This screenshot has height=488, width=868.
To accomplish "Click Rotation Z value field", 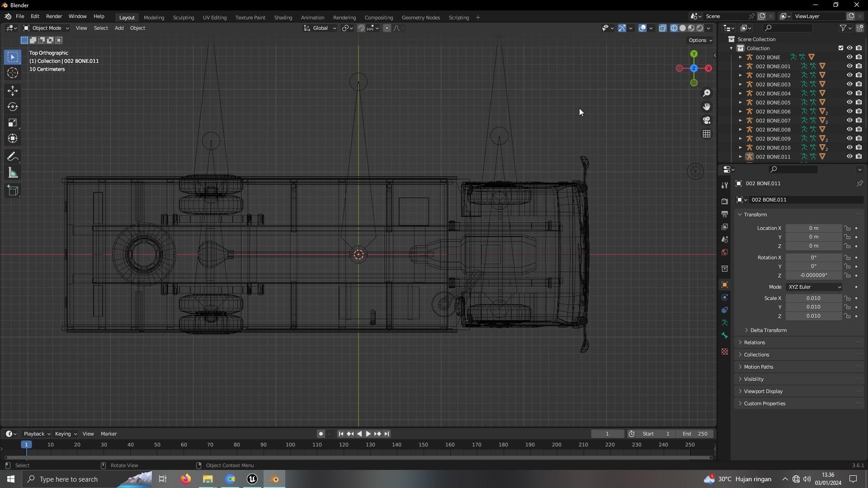I will coord(813,276).
